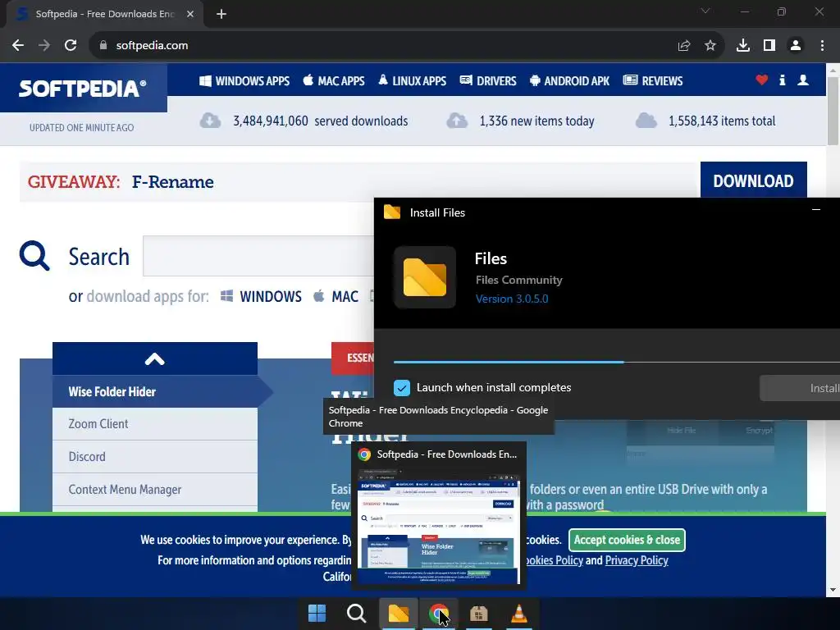Select Zoom Client in list
This screenshot has height=630, width=840.
coord(155,424)
